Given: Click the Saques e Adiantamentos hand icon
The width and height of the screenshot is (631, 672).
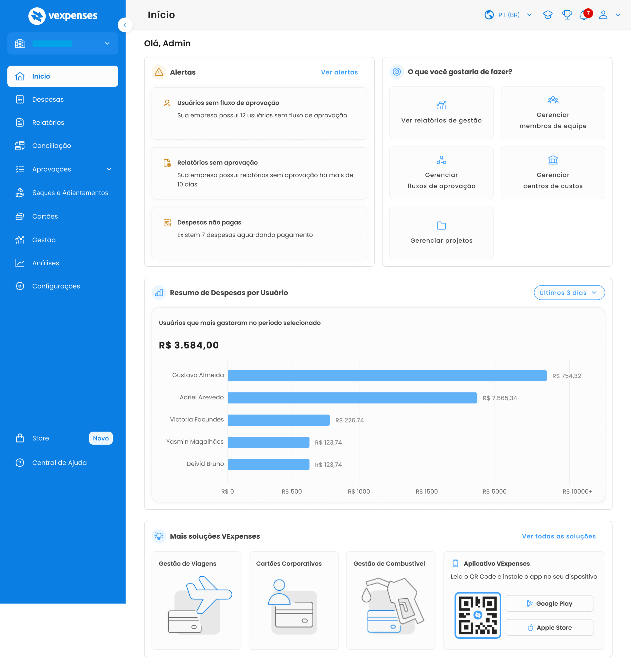Looking at the screenshot, I should tap(20, 193).
